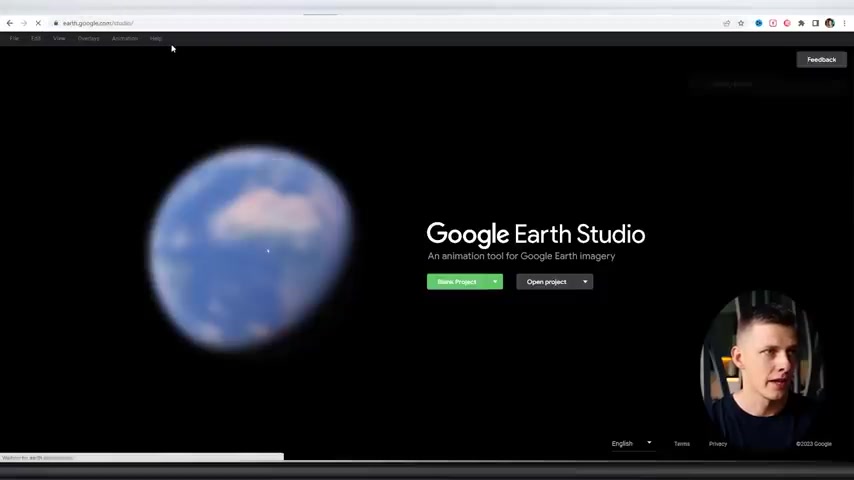
Task: Open the Chrome three-dot menu
Action: 844,23
